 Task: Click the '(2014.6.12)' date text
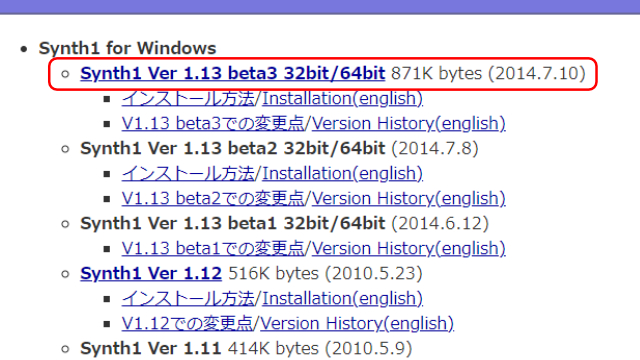440,224
